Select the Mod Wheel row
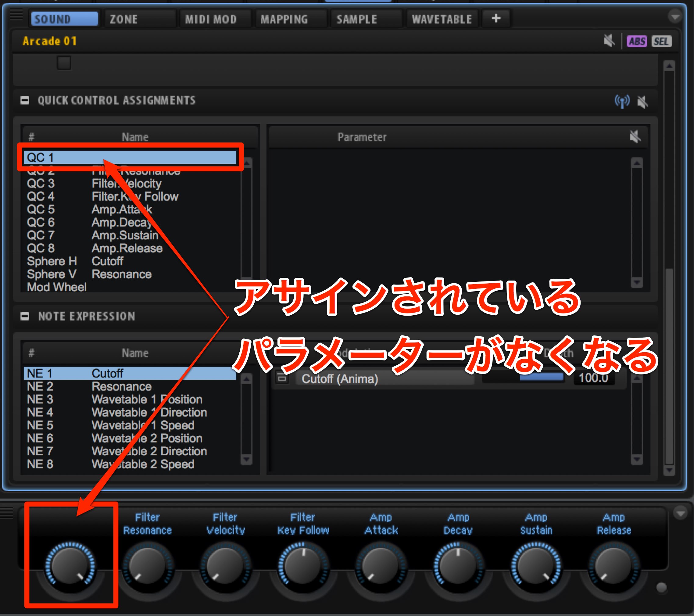The image size is (694, 616). click(130, 287)
